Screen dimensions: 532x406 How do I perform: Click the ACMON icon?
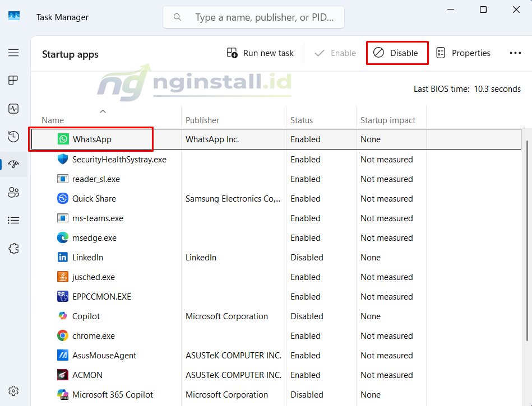coord(63,375)
